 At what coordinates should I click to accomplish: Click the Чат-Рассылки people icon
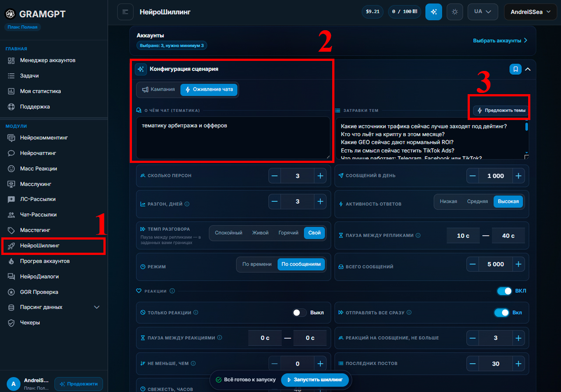(11, 215)
